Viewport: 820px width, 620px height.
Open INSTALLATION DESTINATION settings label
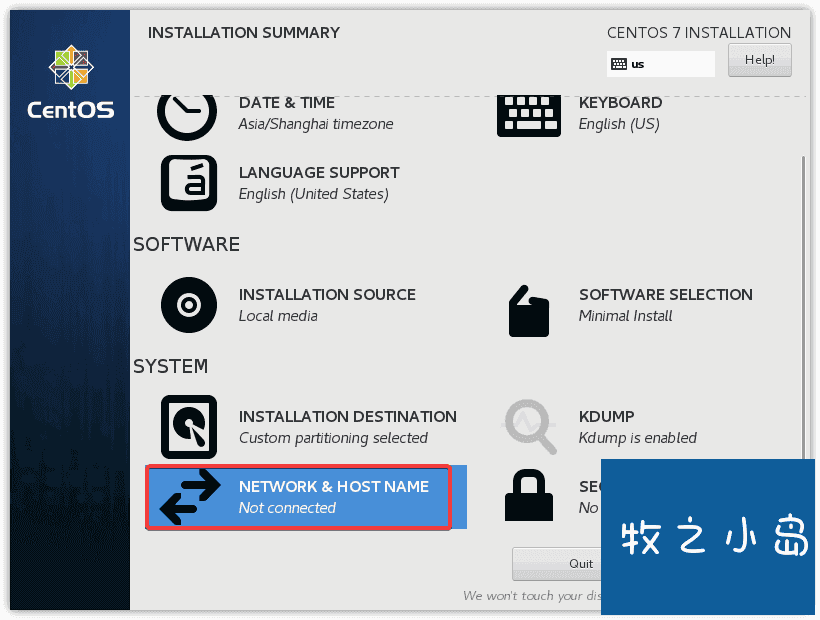point(348,416)
